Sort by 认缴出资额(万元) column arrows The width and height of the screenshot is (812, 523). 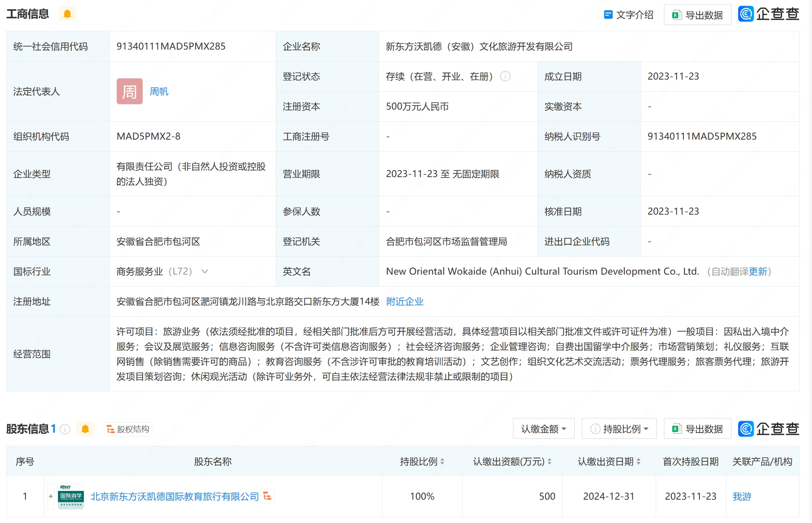coord(549,462)
